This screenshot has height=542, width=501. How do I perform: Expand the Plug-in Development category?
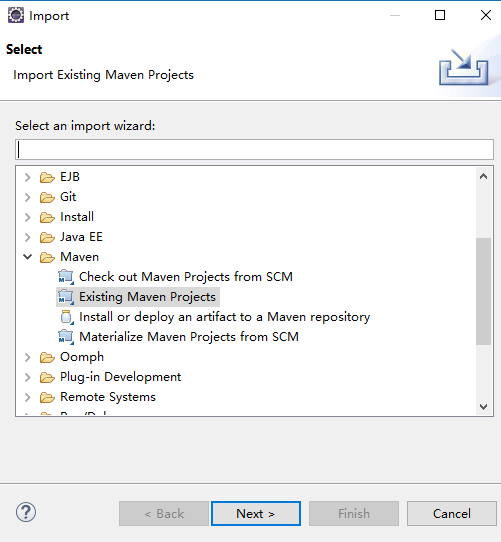point(28,377)
